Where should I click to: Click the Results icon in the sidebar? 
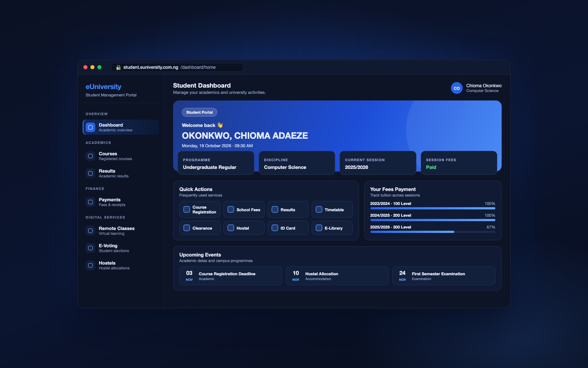pos(90,173)
